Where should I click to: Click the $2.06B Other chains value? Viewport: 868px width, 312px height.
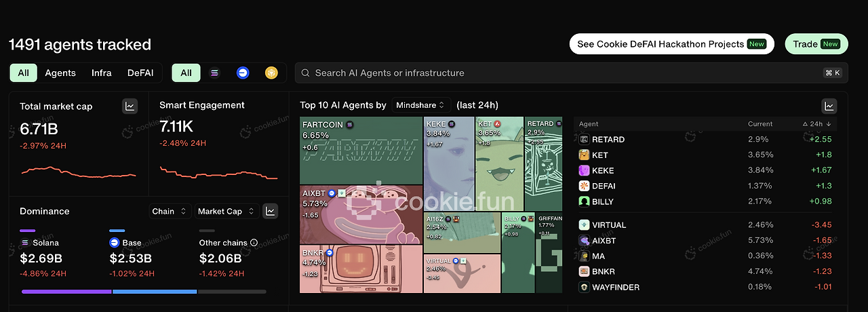(x=220, y=258)
